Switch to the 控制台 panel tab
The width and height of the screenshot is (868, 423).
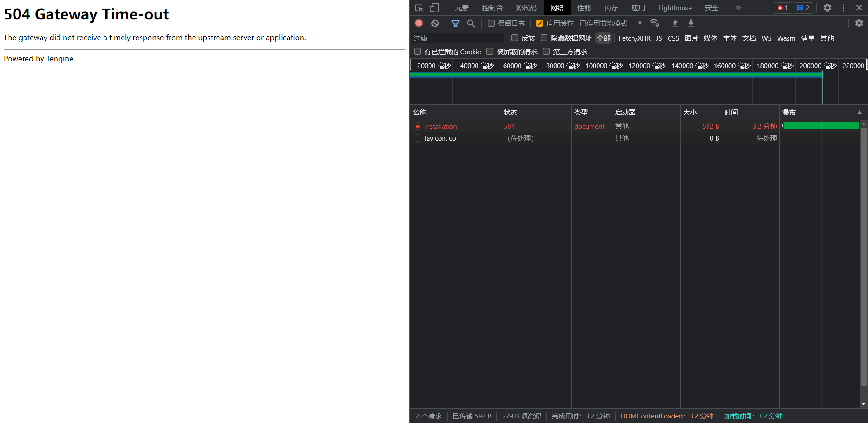pos(492,8)
